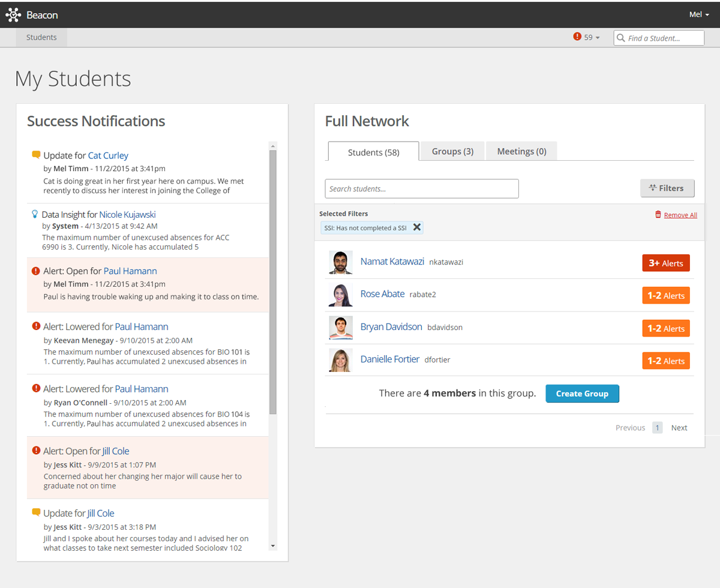The image size is (720, 588).
Task: Click Rose Abate's profile photo
Action: pyautogui.click(x=340, y=295)
